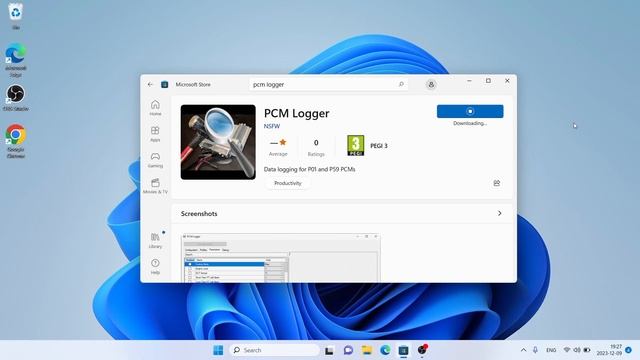
Task: Click the pcm logger search field
Action: pos(328,84)
